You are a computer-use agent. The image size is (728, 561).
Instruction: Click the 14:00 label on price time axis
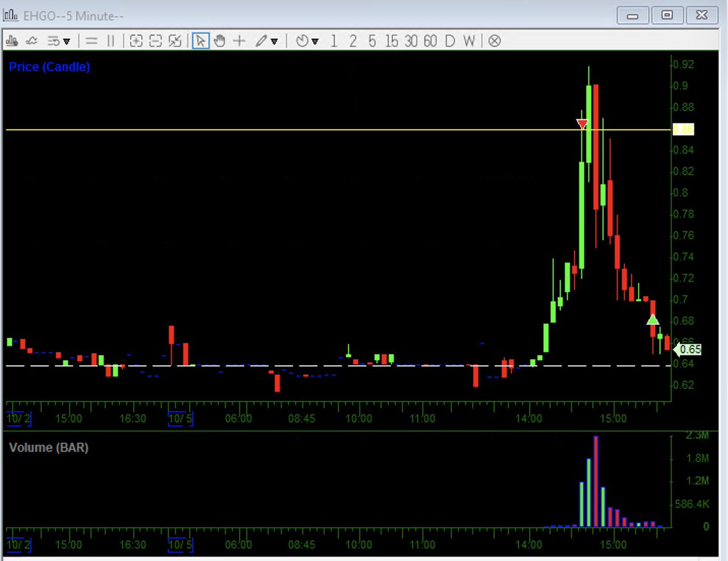pyautogui.click(x=529, y=418)
